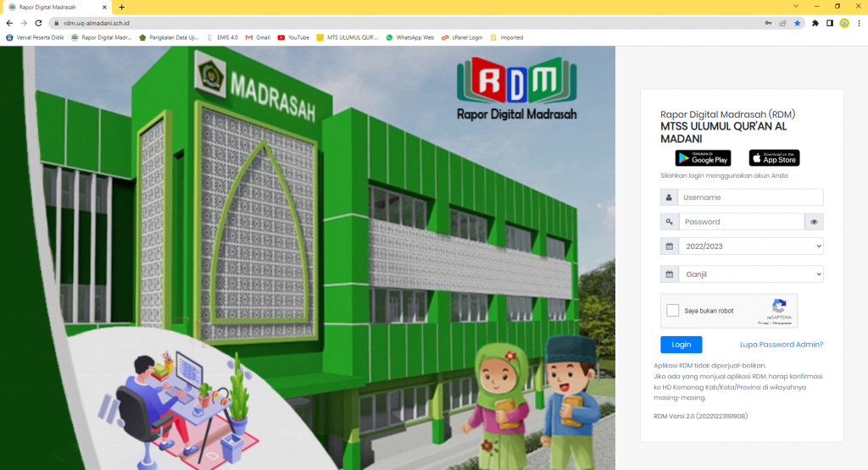This screenshot has width=868, height=470.
Task: Click the share page icon in address bar
Action: (782, 23)
